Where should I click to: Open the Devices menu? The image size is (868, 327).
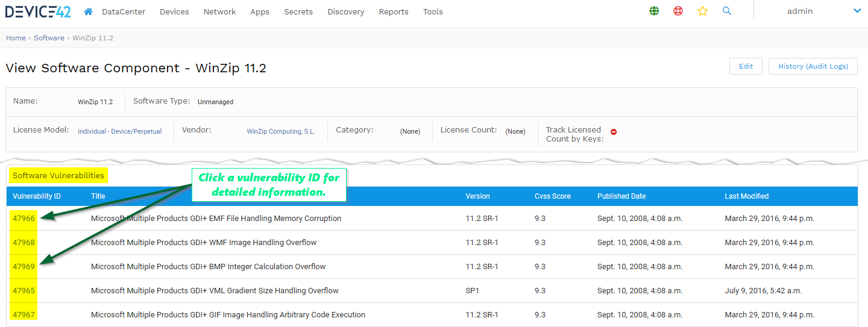coord(174,11)
